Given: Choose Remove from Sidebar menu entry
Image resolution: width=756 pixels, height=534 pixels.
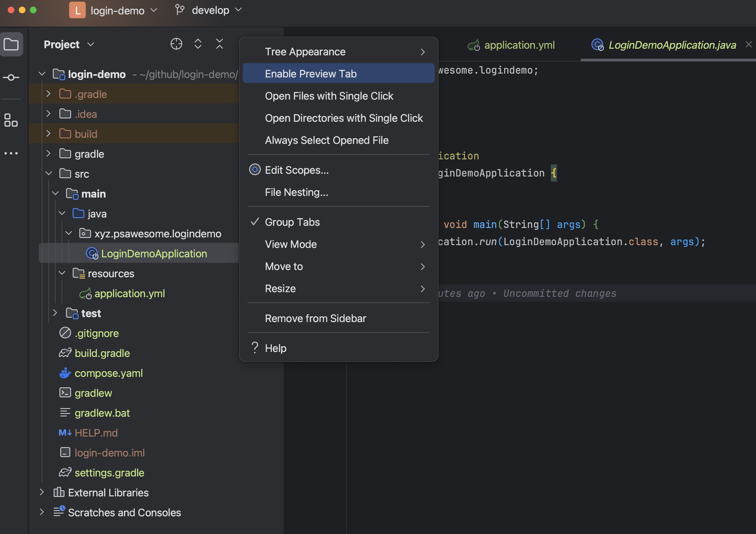Looking at the screenshot, I should point(315,318).
